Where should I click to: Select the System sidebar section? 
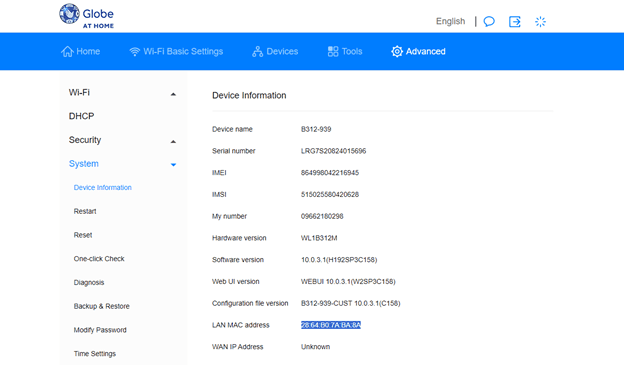84,164
